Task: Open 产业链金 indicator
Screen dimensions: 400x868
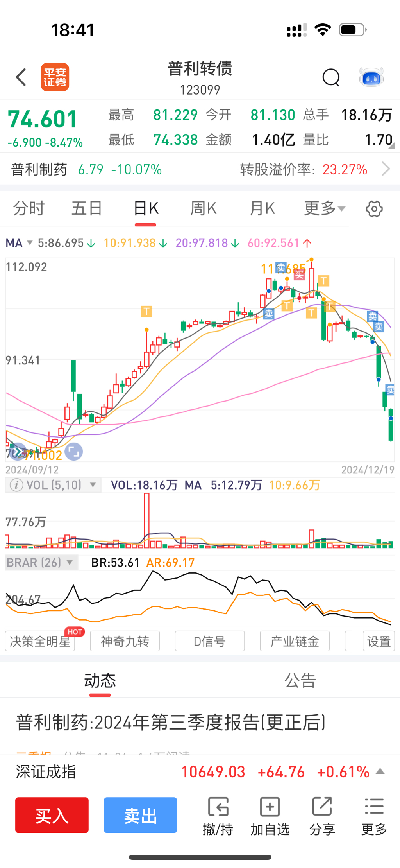Action: click(x=295, y=641)
